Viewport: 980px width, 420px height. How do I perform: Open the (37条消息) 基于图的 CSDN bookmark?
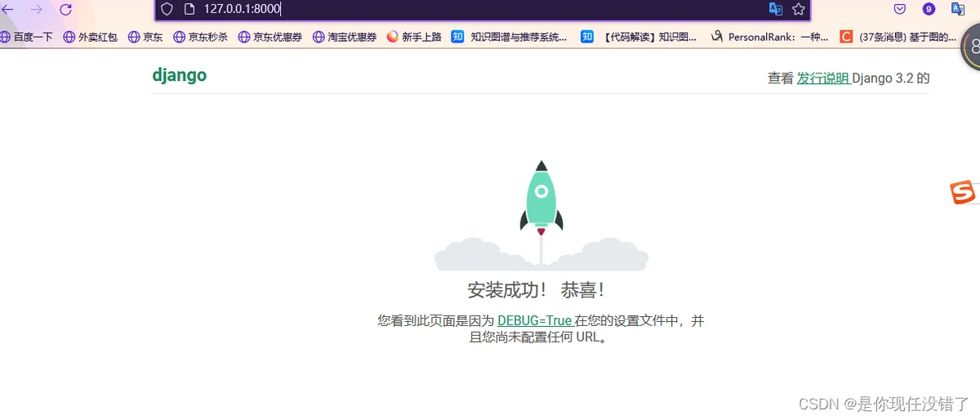pos(899,37)
